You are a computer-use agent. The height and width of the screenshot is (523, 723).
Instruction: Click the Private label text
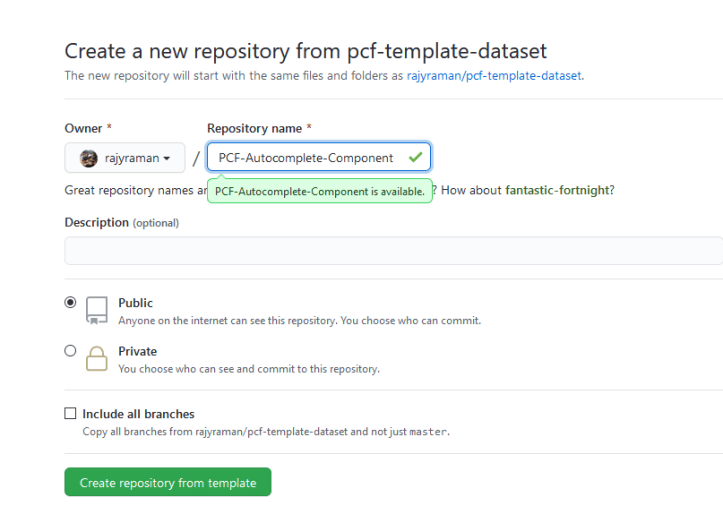(137, 351)
